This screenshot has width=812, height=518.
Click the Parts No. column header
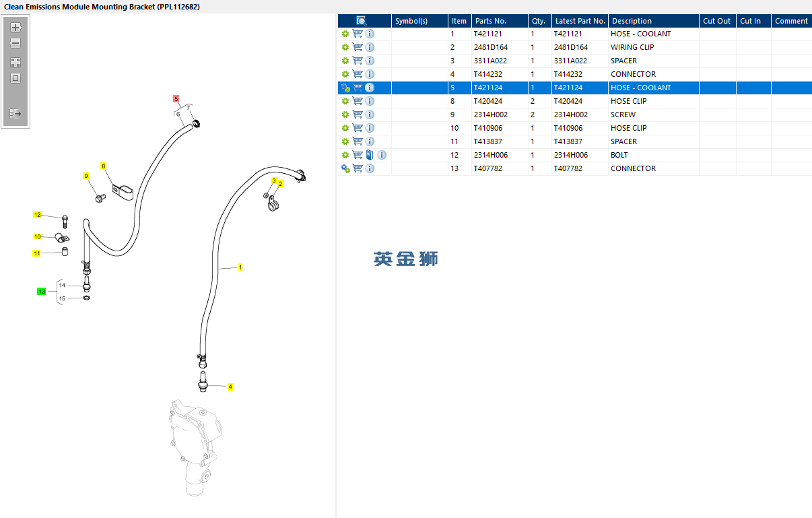coord(500,21)
